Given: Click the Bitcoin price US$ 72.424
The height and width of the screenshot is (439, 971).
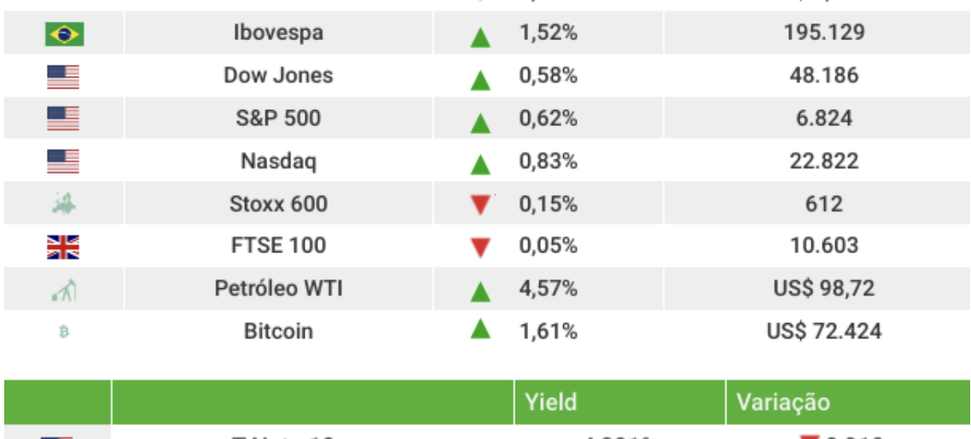Looking at the screenshot, I should pos(823,331).
